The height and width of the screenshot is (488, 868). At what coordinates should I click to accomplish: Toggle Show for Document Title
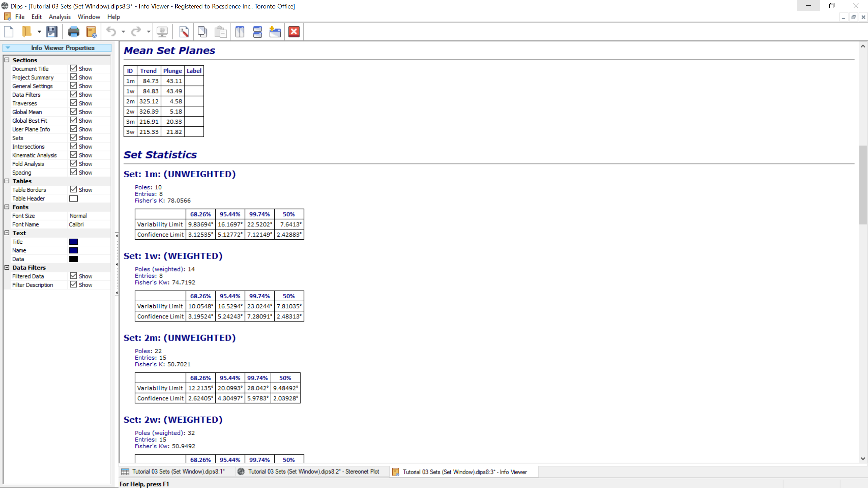click(x=73, y=68)
